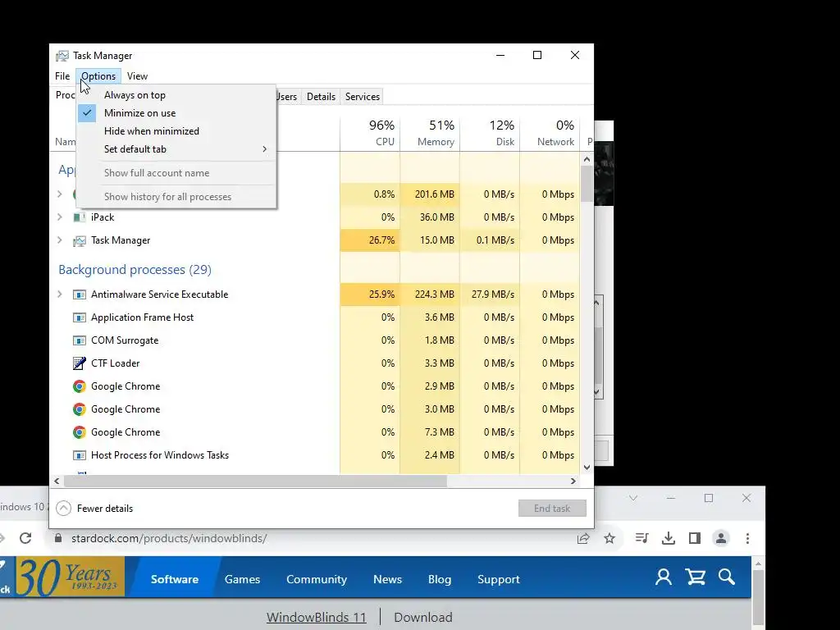
Task: Expand the first Apps row showing 201.6 MB
Action: pos(59,194)
